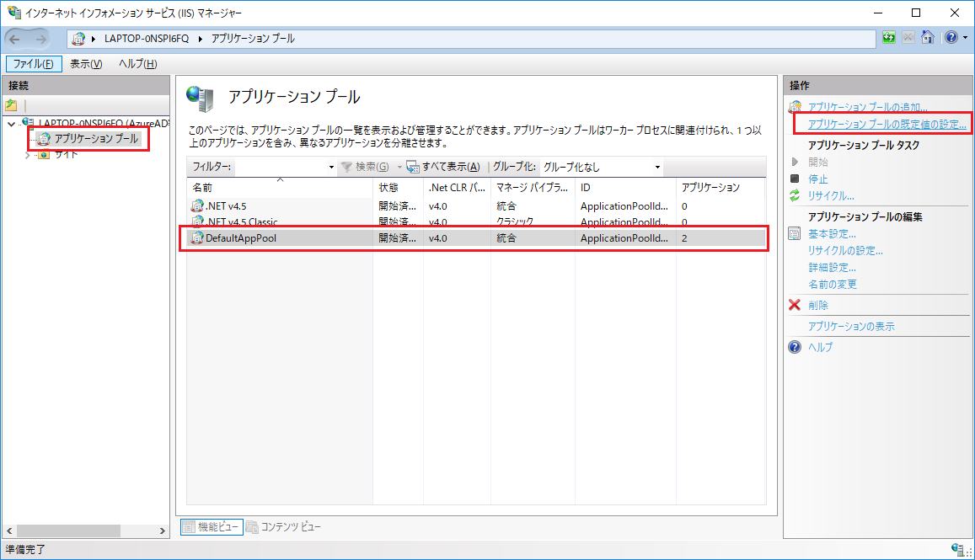Select the .NET v4.5 Classic row

click(475, 221)
